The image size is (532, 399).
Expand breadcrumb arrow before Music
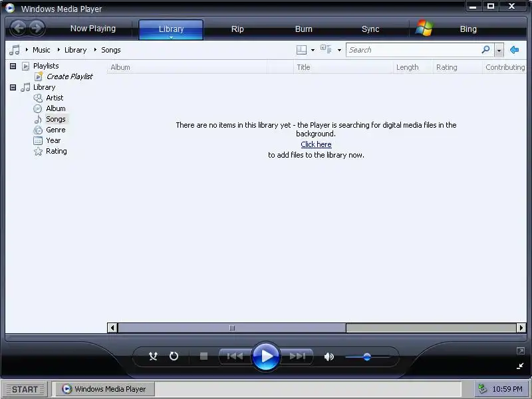(x=27, y=50)
